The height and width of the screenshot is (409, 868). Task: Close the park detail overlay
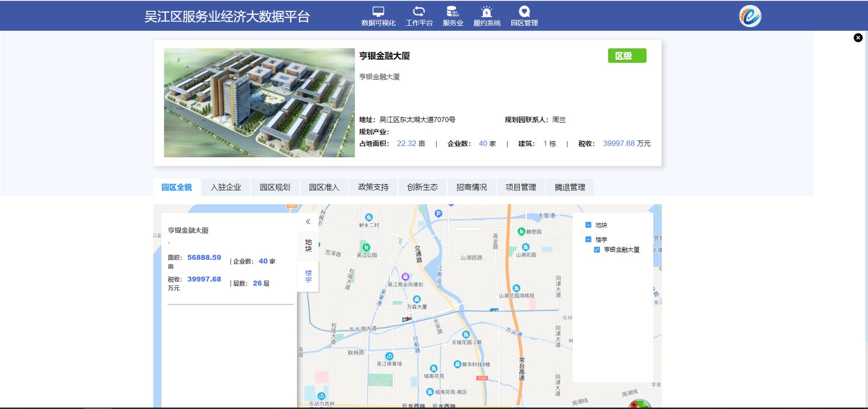[x=858, y=37]
